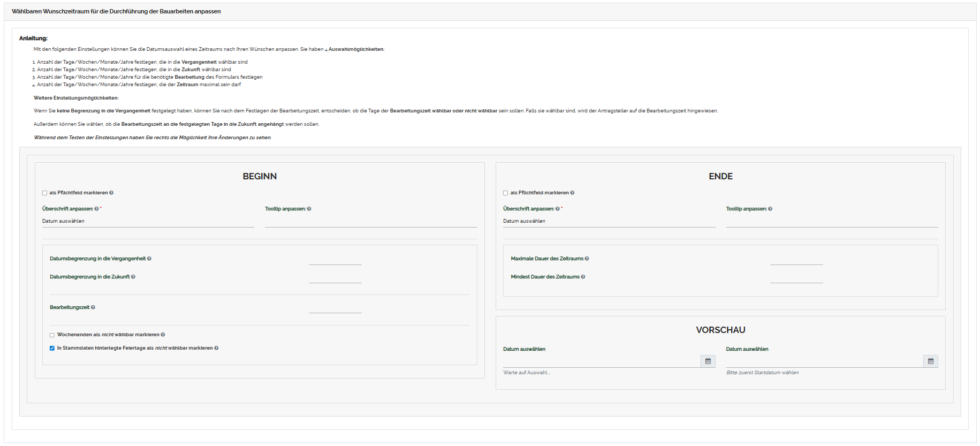Viewport: 980px width, 446px height.
Task: Click help icon beside BEGINN Tooltip anpassen
Action: point(309,209)
